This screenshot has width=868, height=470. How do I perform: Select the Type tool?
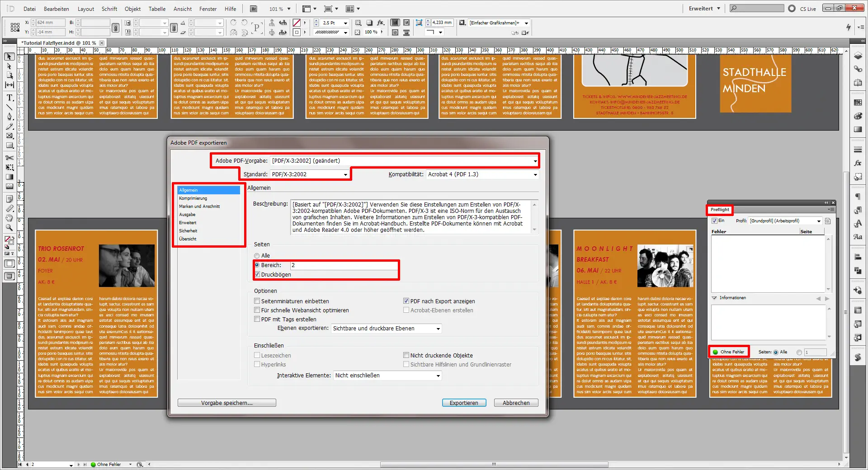(9, 98)
